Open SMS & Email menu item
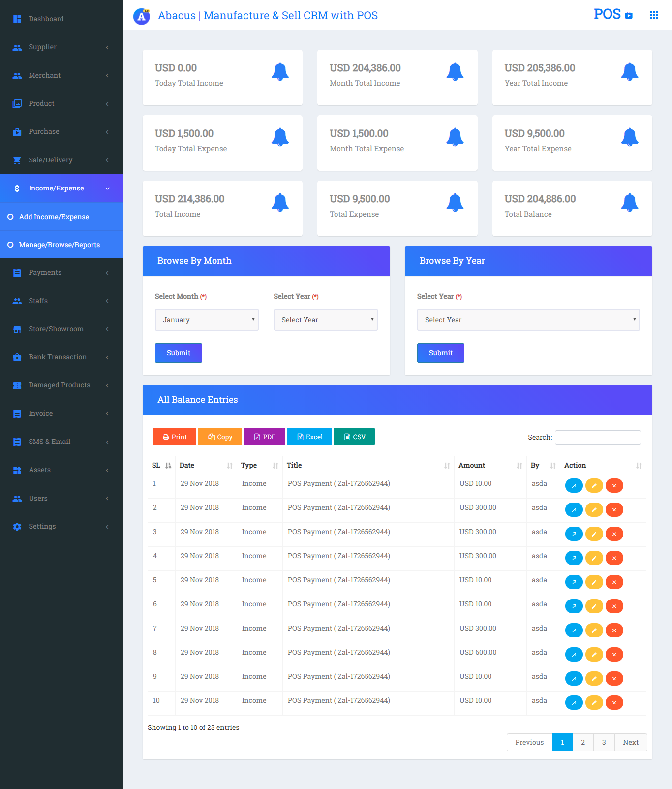672x789 pixels. 61,442
